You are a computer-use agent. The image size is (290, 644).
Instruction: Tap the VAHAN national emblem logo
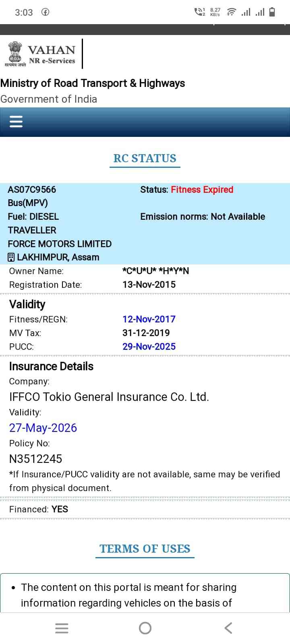[15, 53]
